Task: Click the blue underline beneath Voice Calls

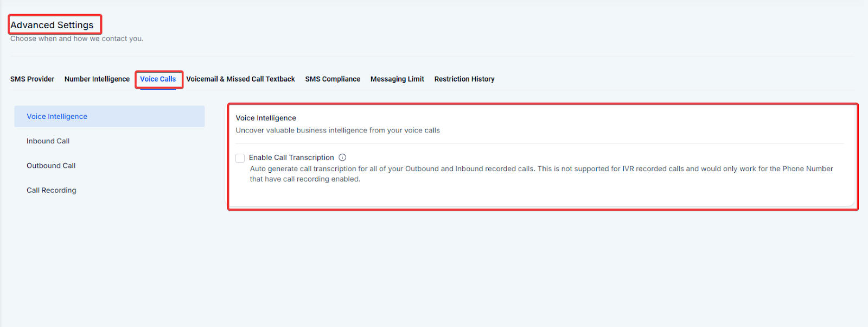Action: point(158,90)
